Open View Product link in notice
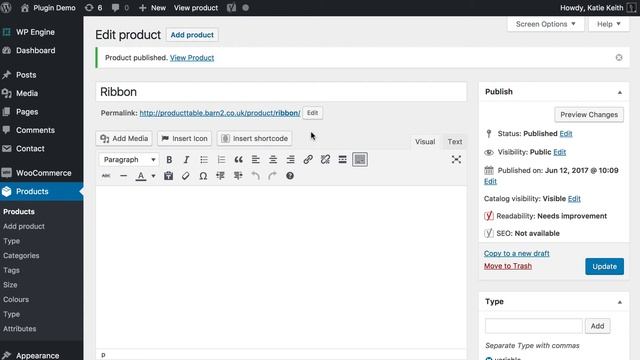Screen dimensions: 640x360 click(192, 58)
